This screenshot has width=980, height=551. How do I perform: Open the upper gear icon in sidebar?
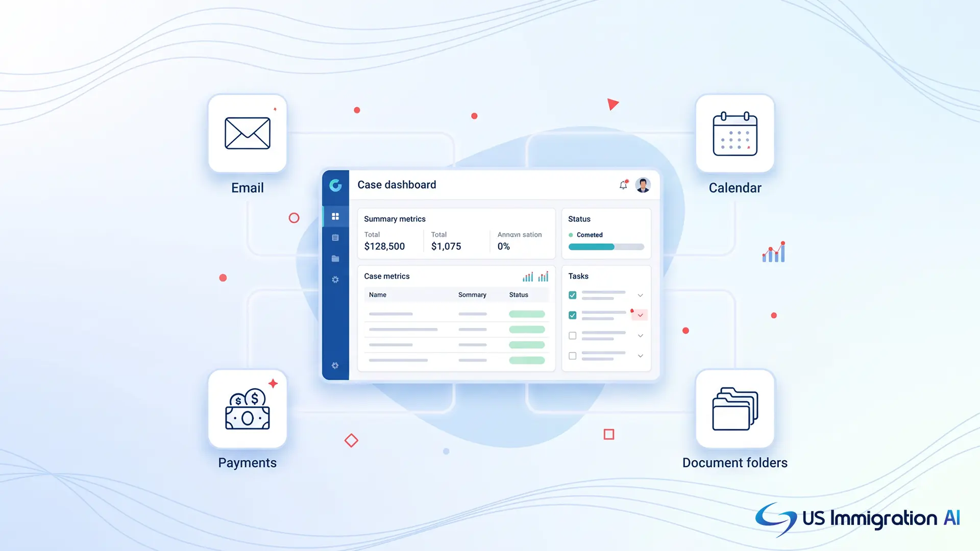pyautogui.click(x=335, y=280)
